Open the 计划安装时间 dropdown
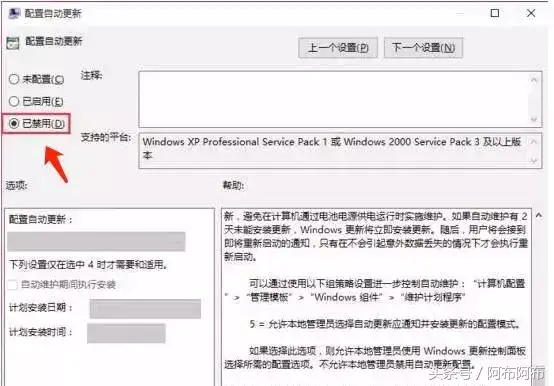This screenshot has height=386, width=554. (126, 333)
